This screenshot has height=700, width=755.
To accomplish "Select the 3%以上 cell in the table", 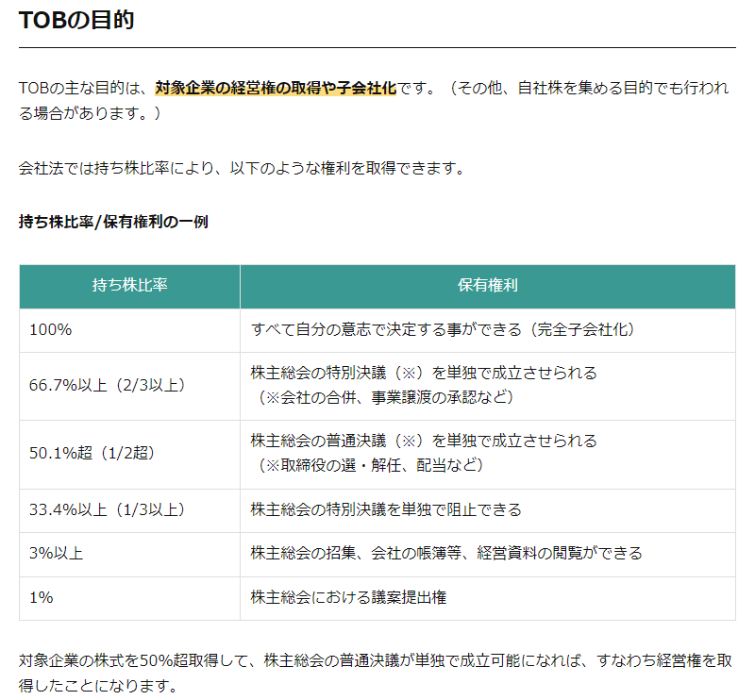I will [x=57, y=554].
